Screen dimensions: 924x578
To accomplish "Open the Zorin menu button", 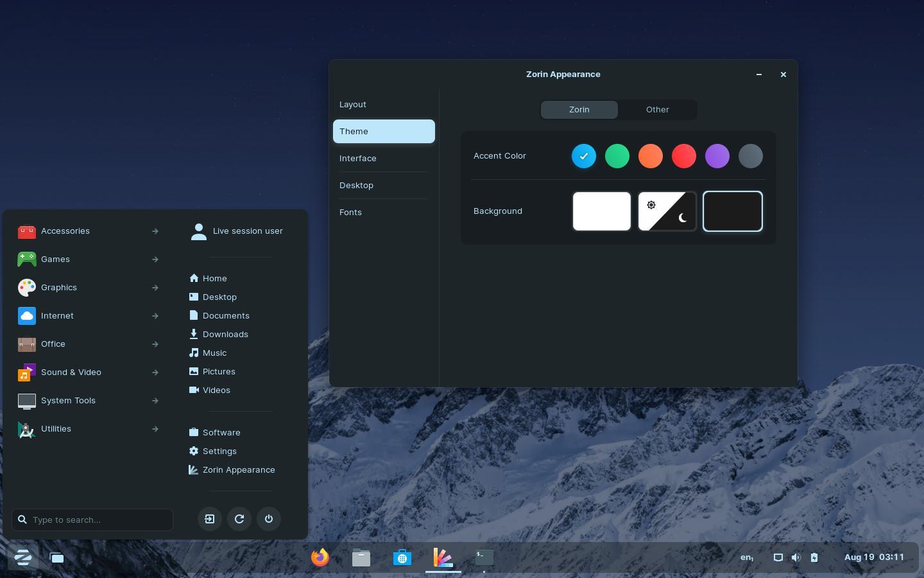I will 23,557.
